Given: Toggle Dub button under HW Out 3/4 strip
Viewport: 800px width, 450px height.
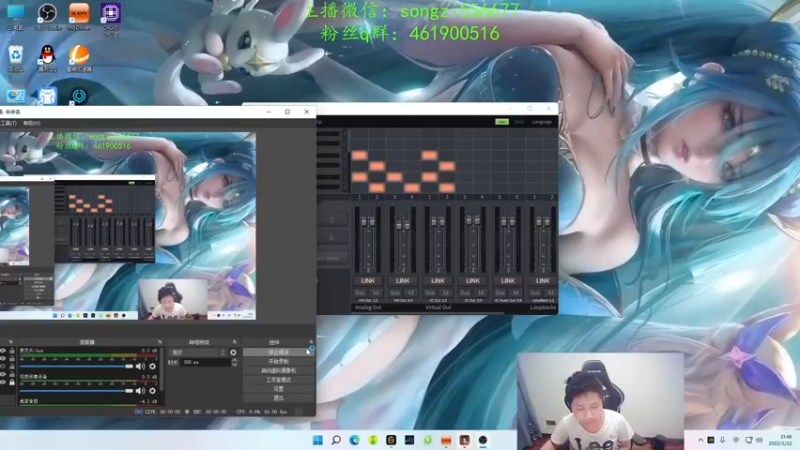Looking at the screenshot, I should tap(395, 293).
